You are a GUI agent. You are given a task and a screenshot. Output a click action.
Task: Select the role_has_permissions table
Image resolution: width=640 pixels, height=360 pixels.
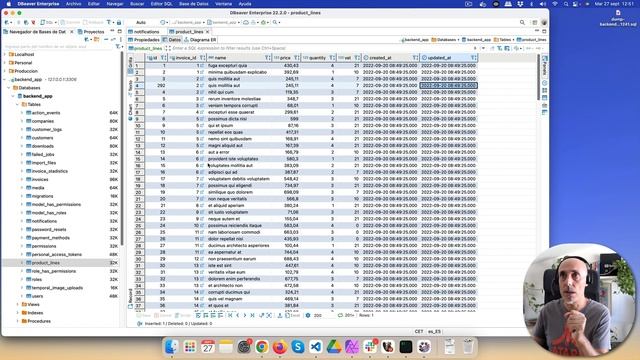tap(53, 271)
